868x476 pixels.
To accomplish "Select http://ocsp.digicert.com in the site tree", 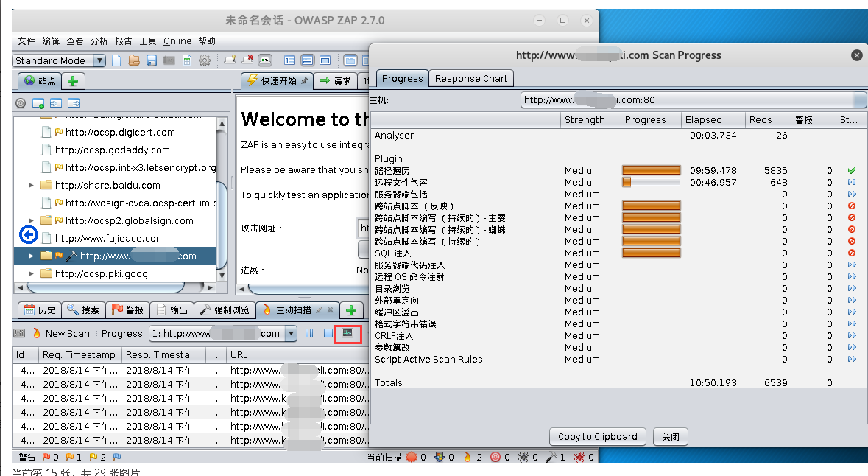I will point(120,133).
